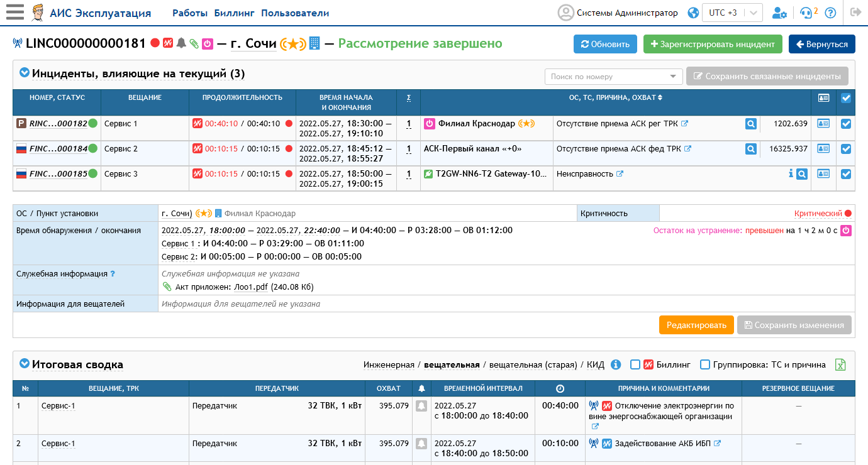Click the Σ column header
The width and height of the screenshot is (868, 465).
[409, 98]
